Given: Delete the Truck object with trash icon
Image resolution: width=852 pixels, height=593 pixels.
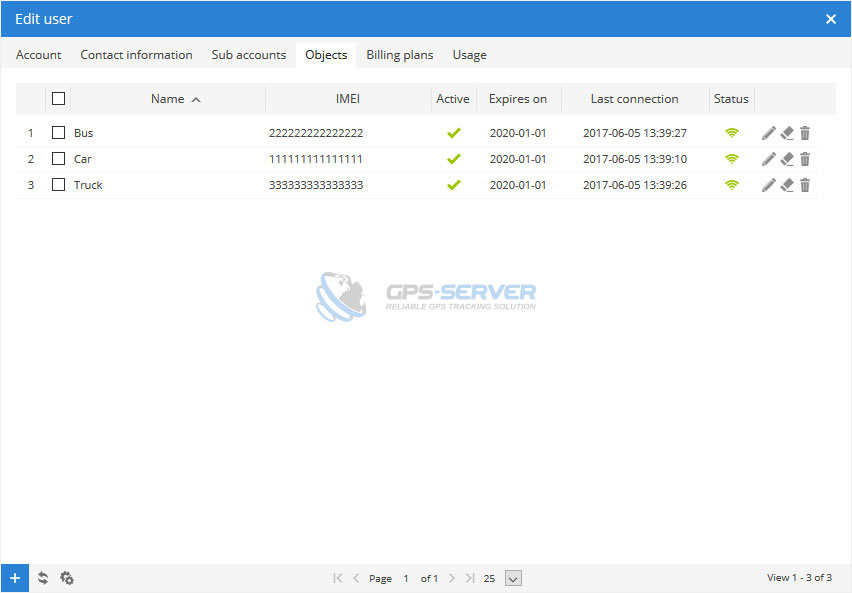Looking at the screenshot, I should click(805, 185).
